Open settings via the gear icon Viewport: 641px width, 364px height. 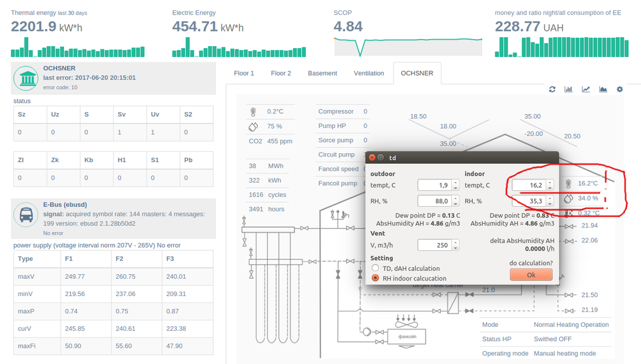[x=619, y=90]
